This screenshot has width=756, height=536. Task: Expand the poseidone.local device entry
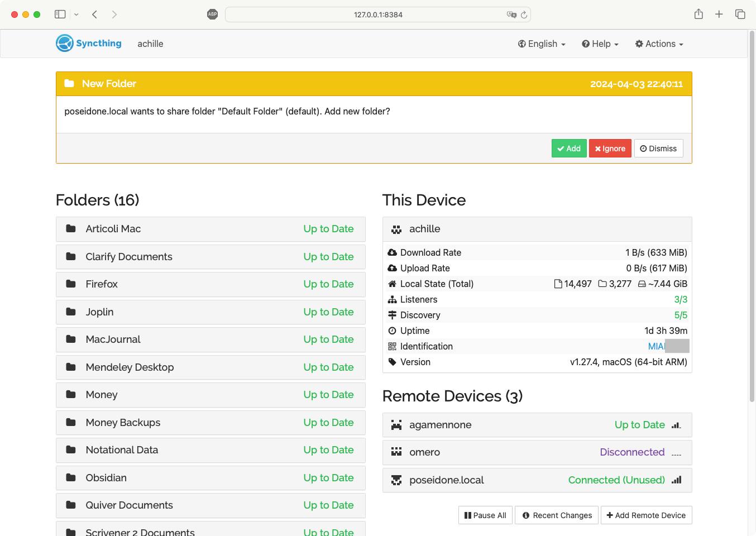click(537, 480)
